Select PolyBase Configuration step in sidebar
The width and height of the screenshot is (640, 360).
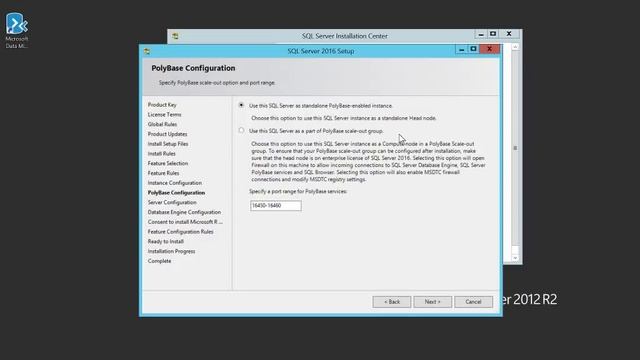[x=176, y=193]
